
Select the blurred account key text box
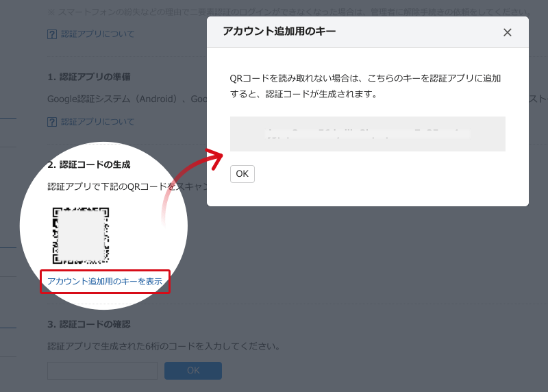(367, 134)
